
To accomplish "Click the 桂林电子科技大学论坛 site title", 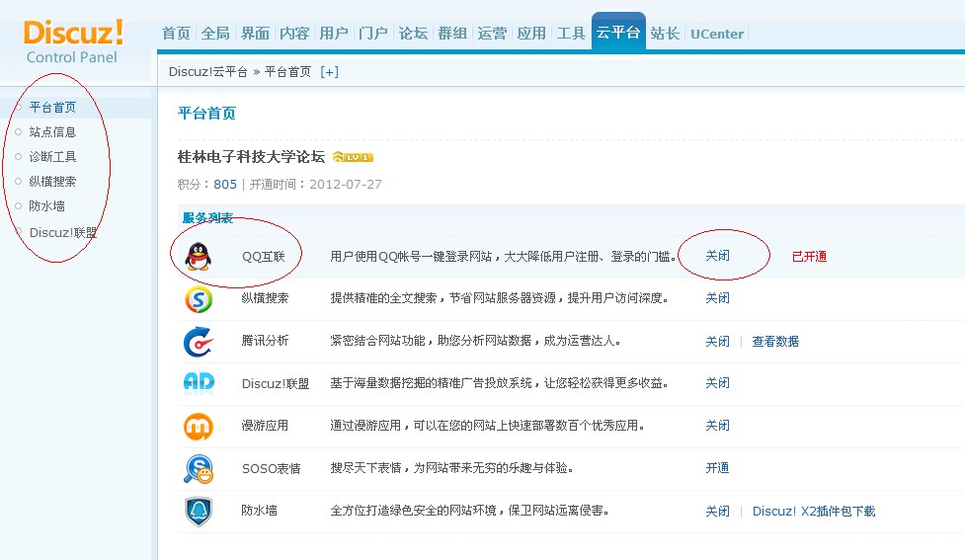I will (251, 157).
